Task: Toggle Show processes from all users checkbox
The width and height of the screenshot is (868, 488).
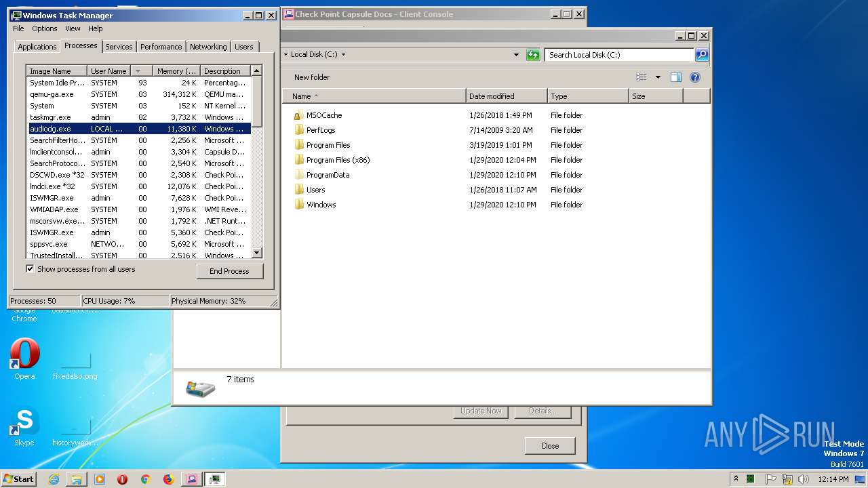Action: point(30,269)
